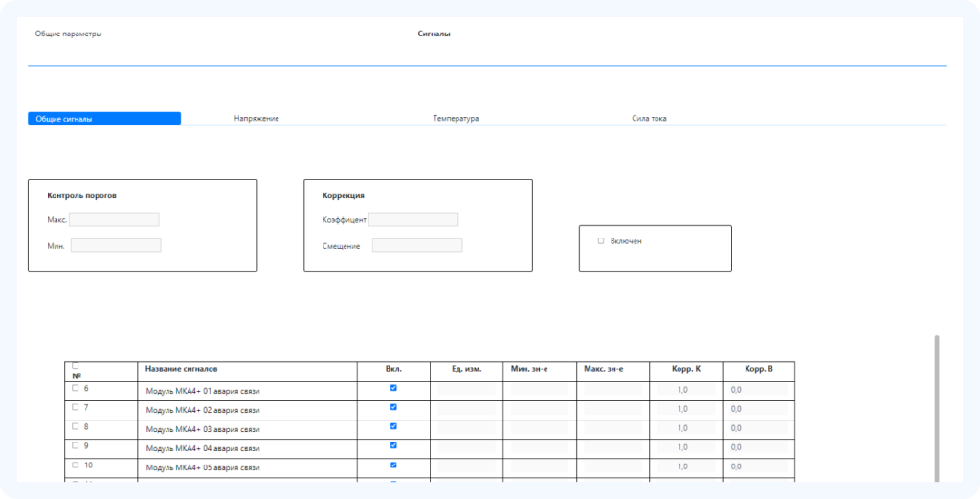980x499 pixels.
Task: Uncheck Вкл. for Модуль МКА4+ 05
Action: pos(393,465)
